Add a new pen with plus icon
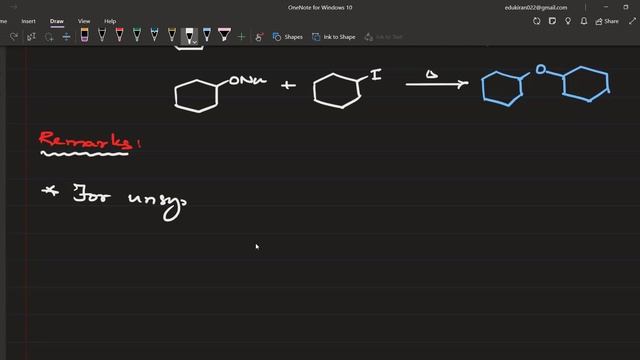Screen dimensions: 640x360 [x=241, y=37]
